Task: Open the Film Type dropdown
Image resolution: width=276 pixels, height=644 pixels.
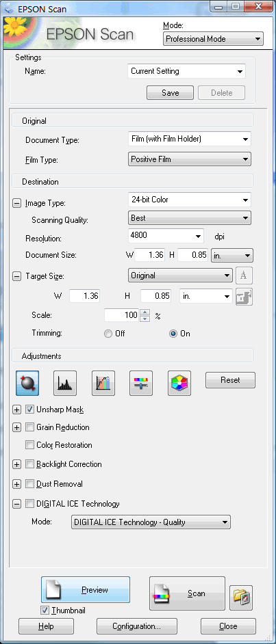Action: click(190, 159)
